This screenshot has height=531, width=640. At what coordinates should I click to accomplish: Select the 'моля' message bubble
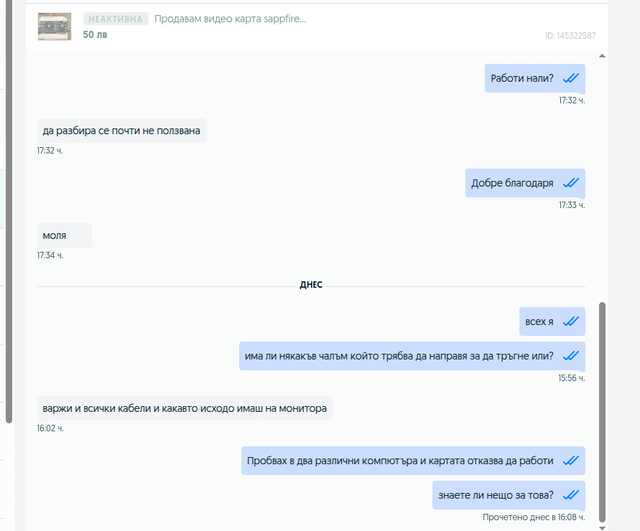click(64, 236)
